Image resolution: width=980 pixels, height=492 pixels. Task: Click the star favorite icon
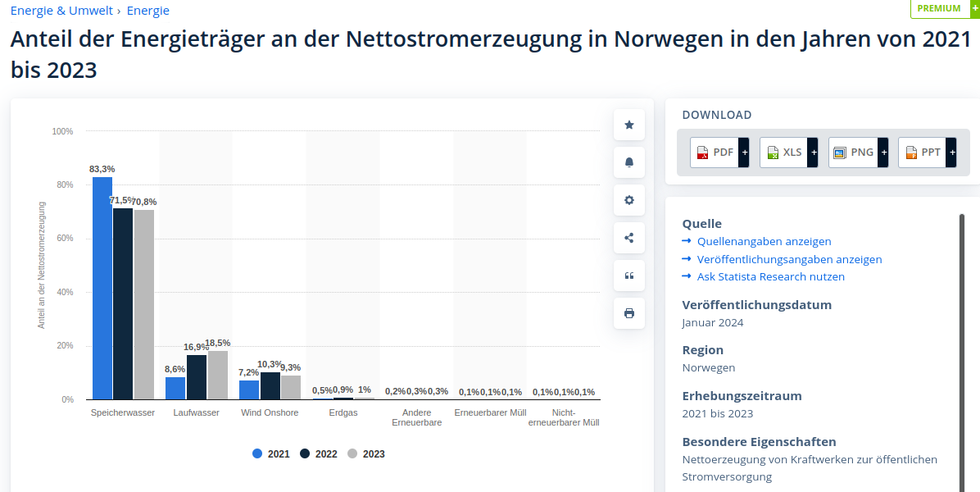[629, 125]
